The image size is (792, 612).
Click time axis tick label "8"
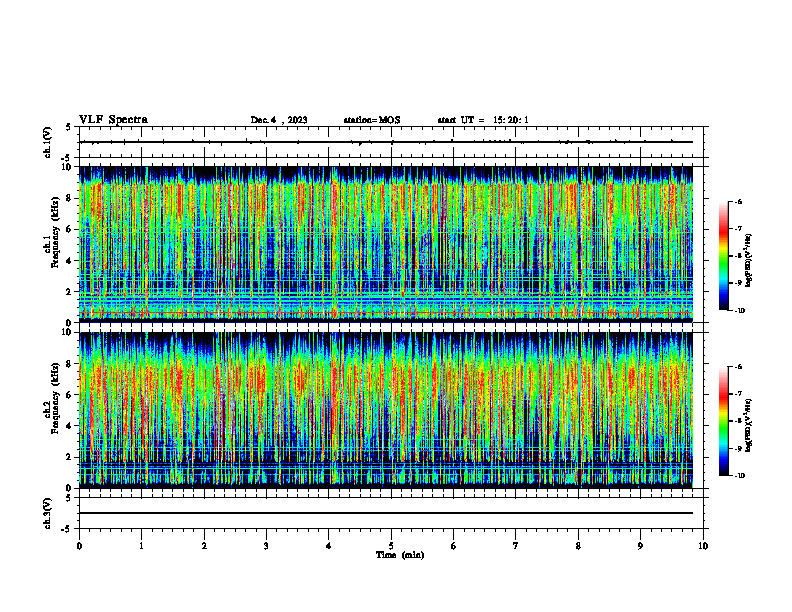[x=578, y=546]
